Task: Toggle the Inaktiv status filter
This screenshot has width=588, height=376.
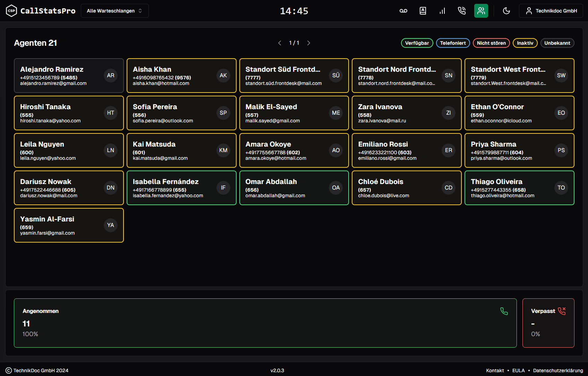Action: click(x=525, y=43)
